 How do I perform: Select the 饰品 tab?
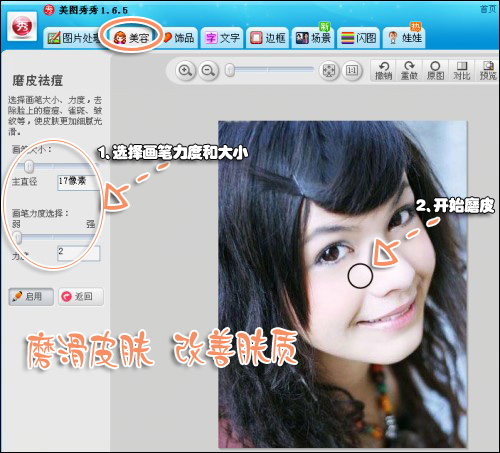point(179,38)
